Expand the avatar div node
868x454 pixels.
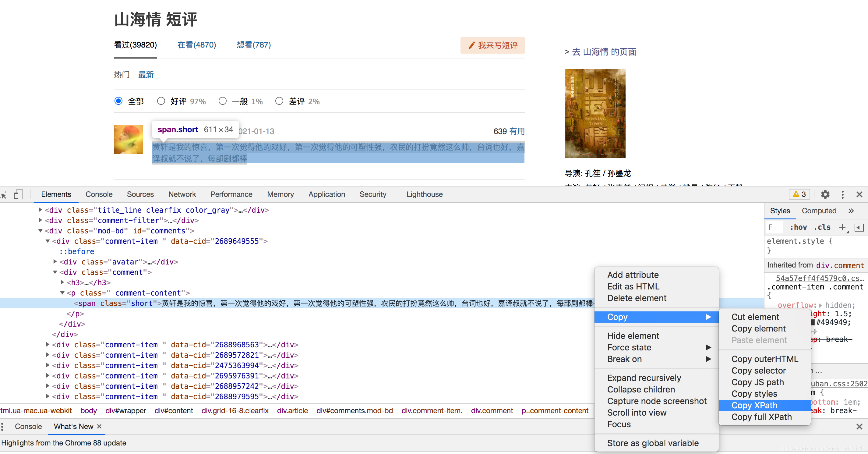click(x=55, y=262)
